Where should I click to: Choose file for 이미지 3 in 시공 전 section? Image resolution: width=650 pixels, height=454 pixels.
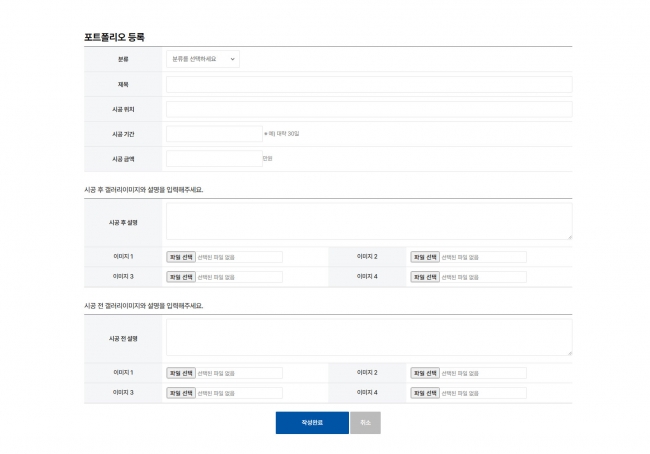[181, 393]
